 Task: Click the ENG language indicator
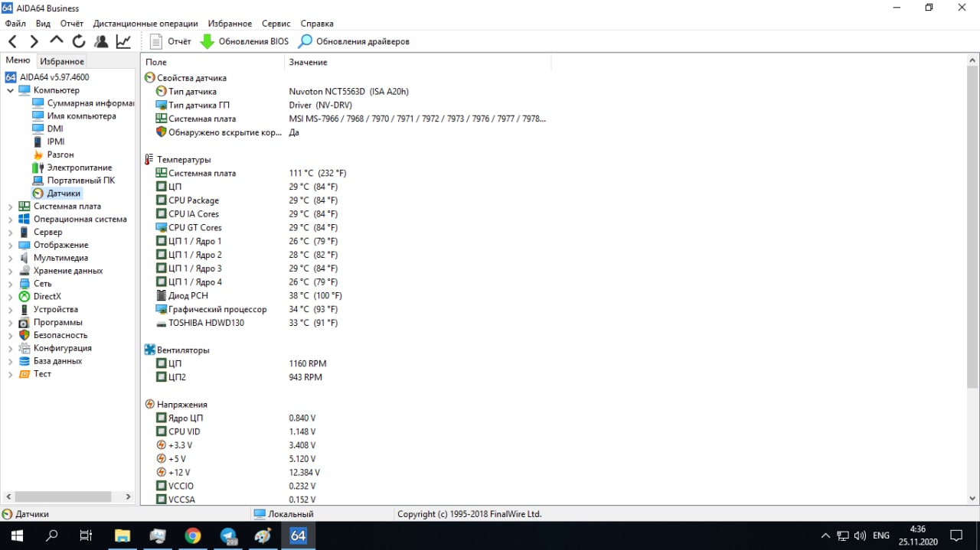click(x=881, y=535)
